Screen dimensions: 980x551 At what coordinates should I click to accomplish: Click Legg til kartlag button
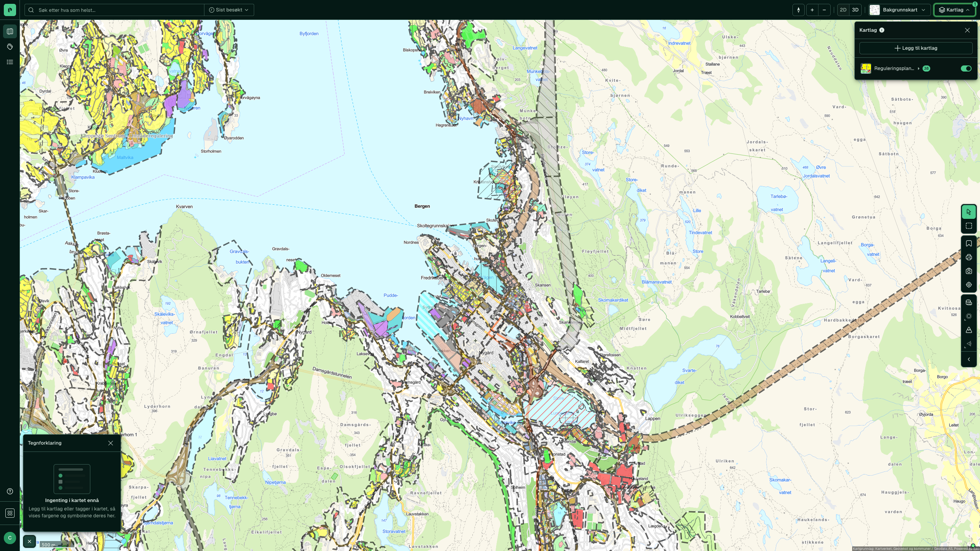[x=916, y=48]
